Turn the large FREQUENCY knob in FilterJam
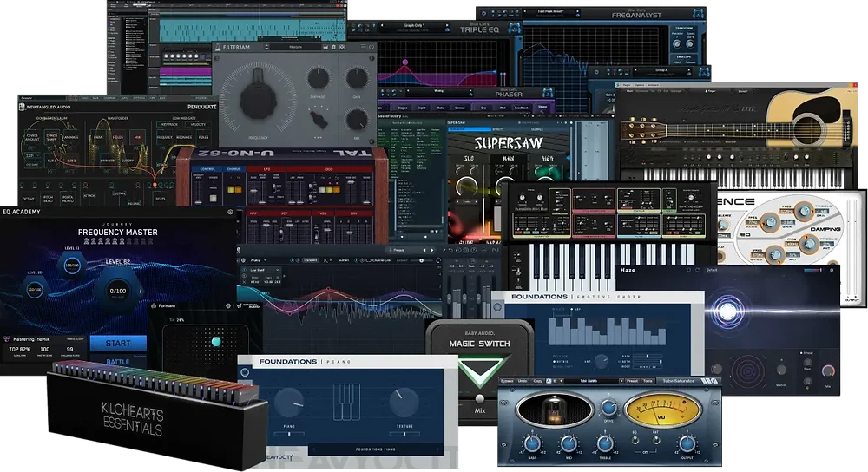This screenshot has width=868, height=472. pyautogui.click(x=258, y=100)
